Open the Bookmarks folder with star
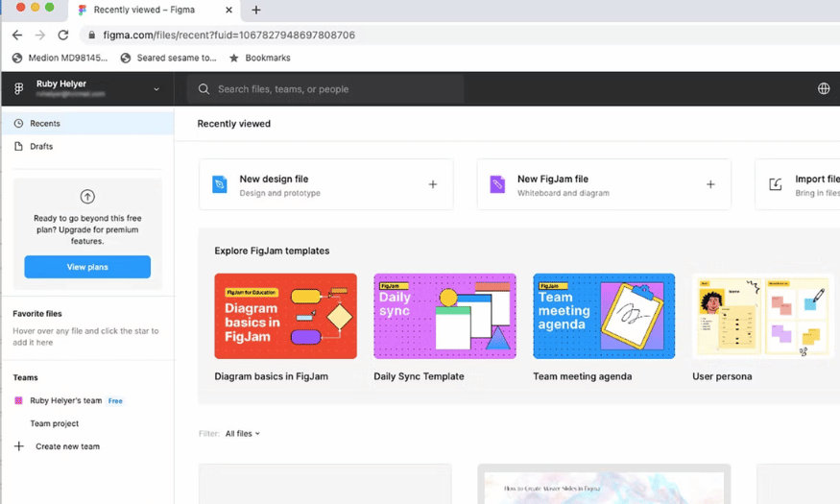840x504 pixels. tap(260, 58)
